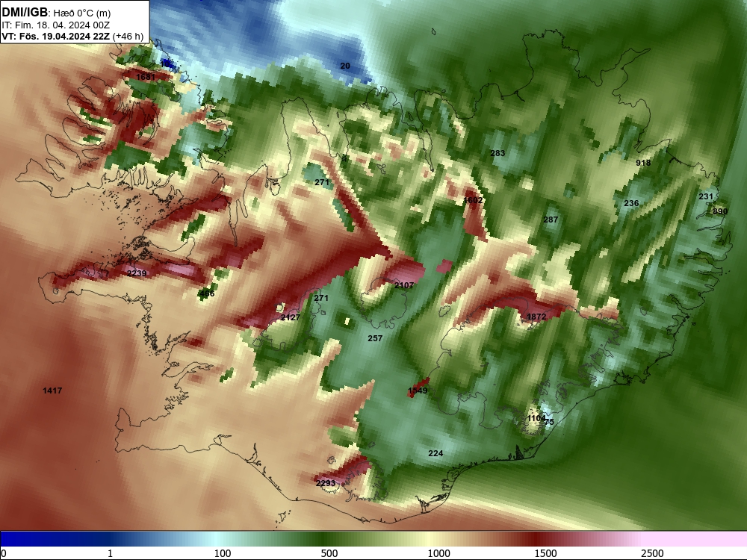Click the map value label 1681
Image resolution: width=747 pixels, height=560 pixels.
tap(146, 77)
